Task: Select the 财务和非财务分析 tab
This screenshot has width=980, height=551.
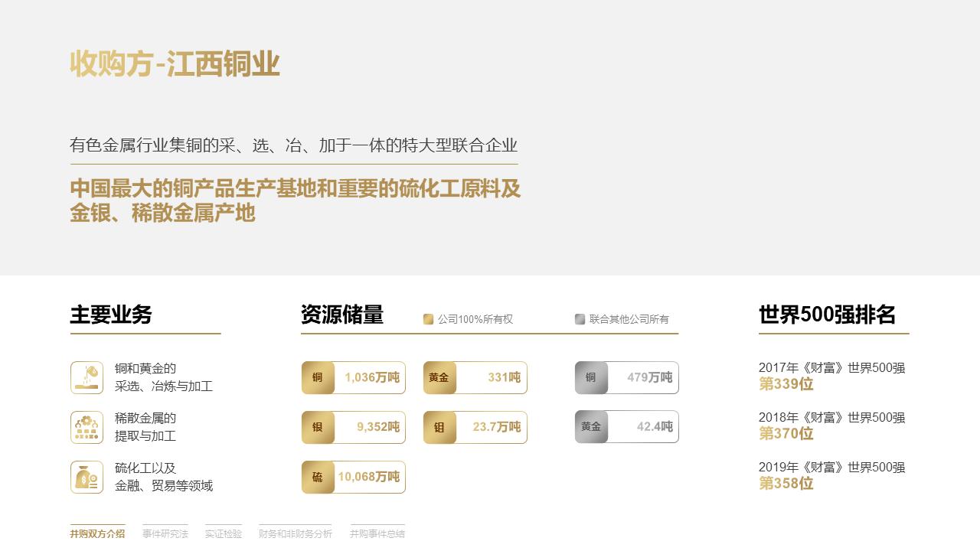Action: pos(296,535)
